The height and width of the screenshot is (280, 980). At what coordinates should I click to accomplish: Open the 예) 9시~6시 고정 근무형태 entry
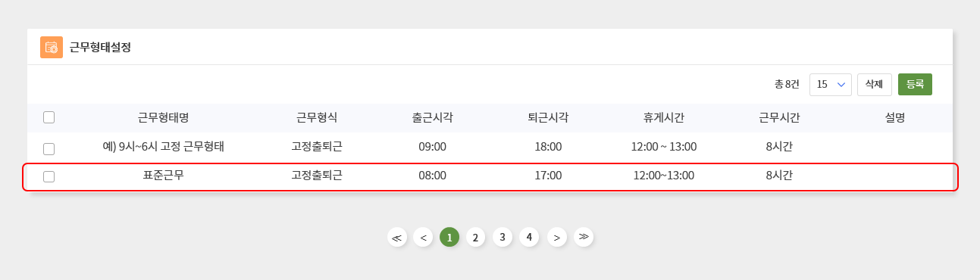pos(164,147)
